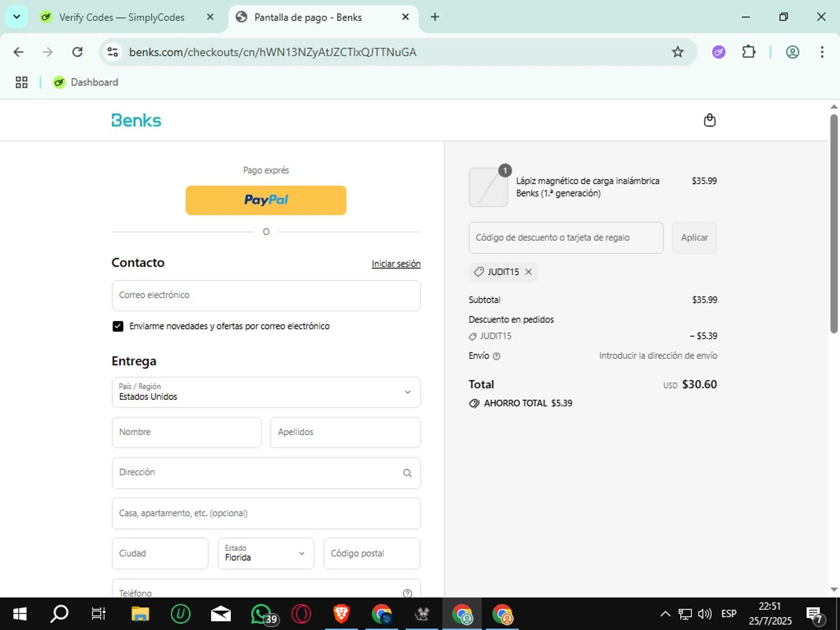Screen dimensions: 840x630
Task: Click the product name Lápiz magnético text
Action: (x=587, y=187)
